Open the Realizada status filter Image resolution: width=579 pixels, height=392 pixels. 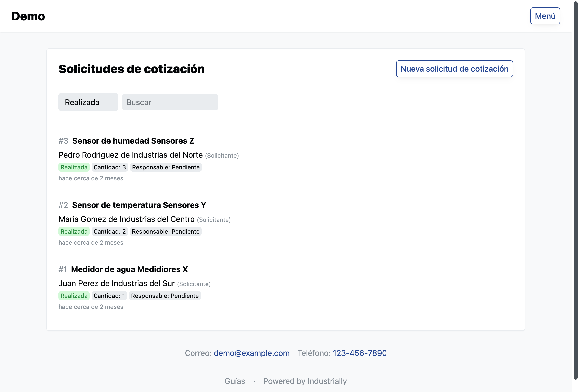point(88,102)
